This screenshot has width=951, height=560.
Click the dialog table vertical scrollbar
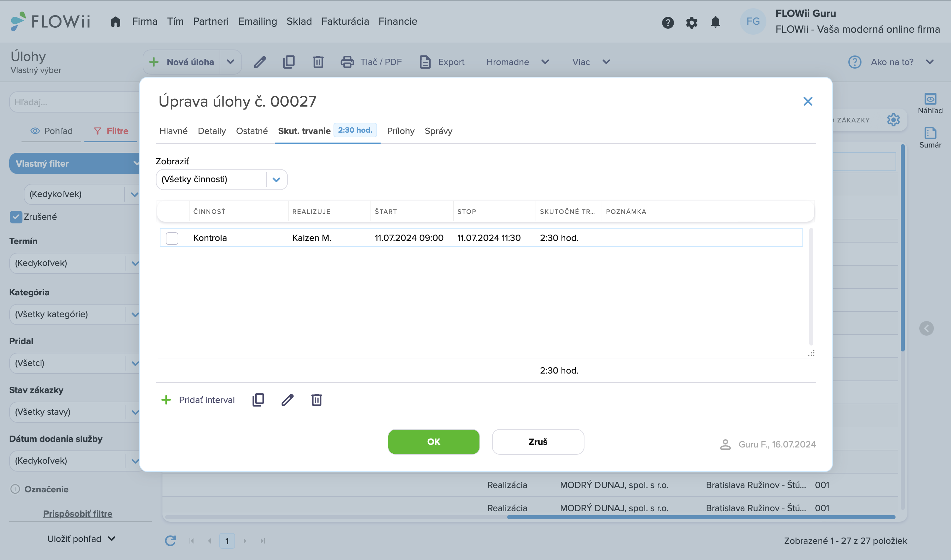811,287
